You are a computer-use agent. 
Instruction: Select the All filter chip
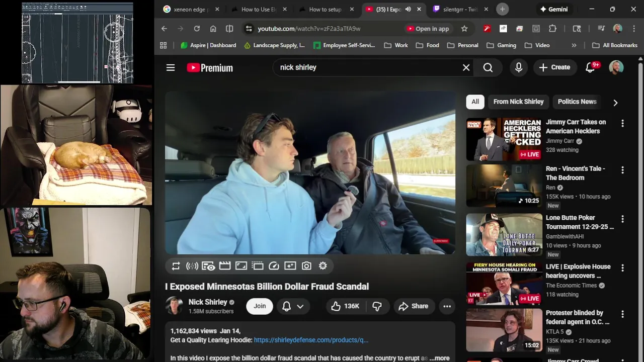click(x=475, y=102)
